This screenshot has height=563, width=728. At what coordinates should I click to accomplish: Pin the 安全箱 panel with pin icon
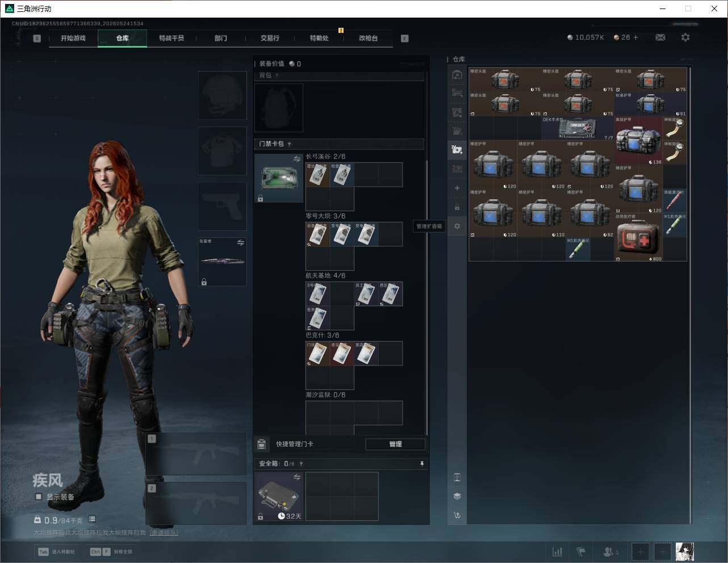421,464
